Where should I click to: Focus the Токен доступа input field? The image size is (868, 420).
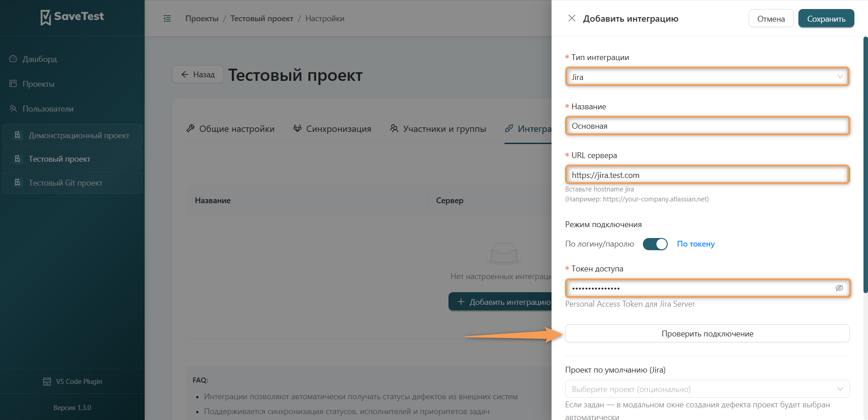pos(708,288)
